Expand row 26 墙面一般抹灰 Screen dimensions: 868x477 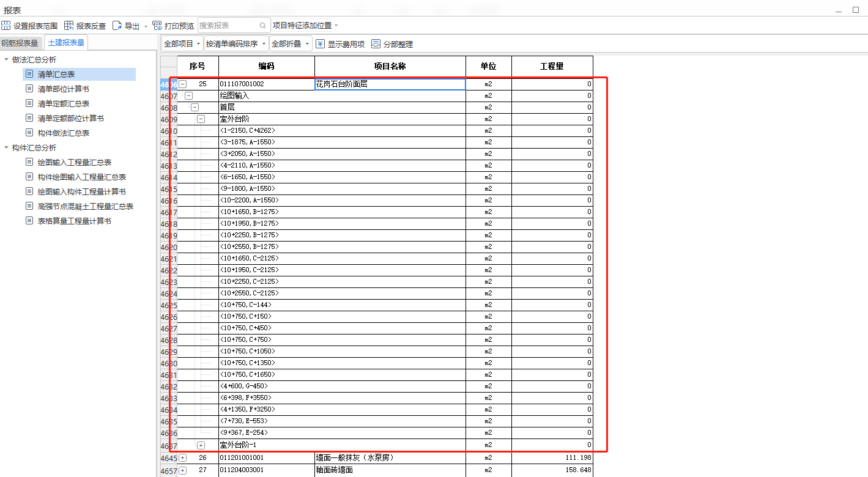[182, 458]
